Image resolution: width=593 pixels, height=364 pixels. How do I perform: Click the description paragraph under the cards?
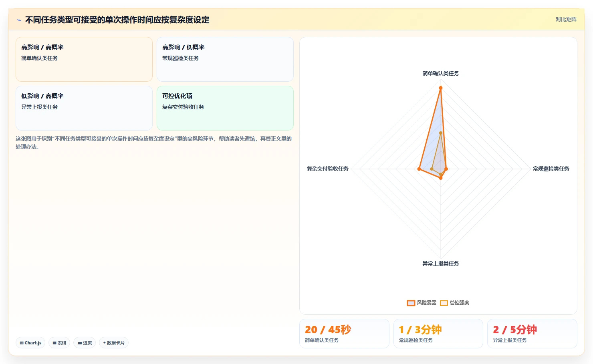pyautogui.click(x=154, y=143)
